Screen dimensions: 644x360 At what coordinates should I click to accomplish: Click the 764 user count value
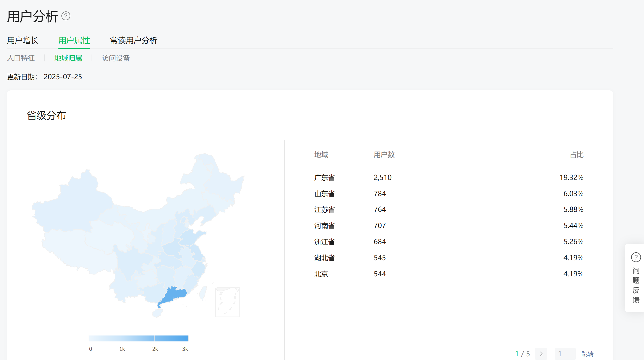pos(380,209)
